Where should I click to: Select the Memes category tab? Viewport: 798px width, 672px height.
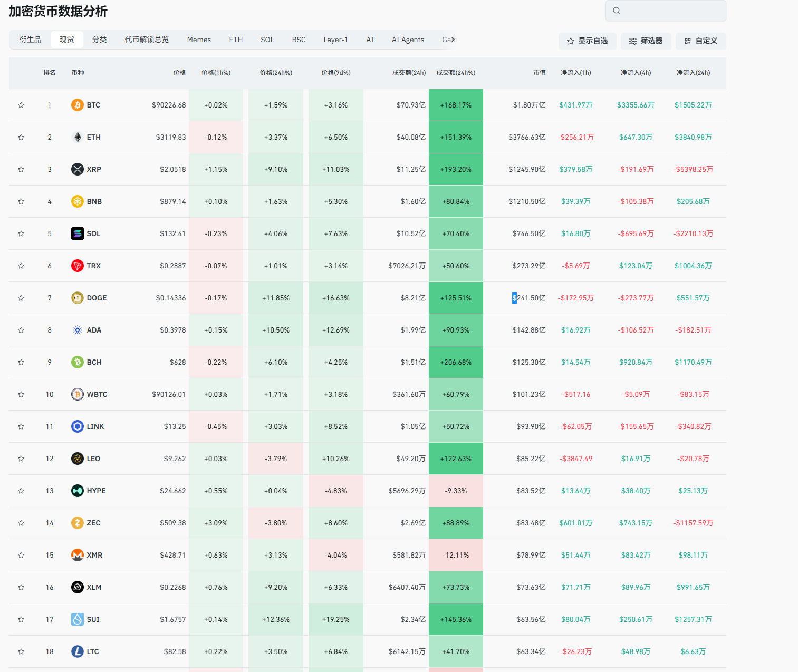(x=199, y=40)
